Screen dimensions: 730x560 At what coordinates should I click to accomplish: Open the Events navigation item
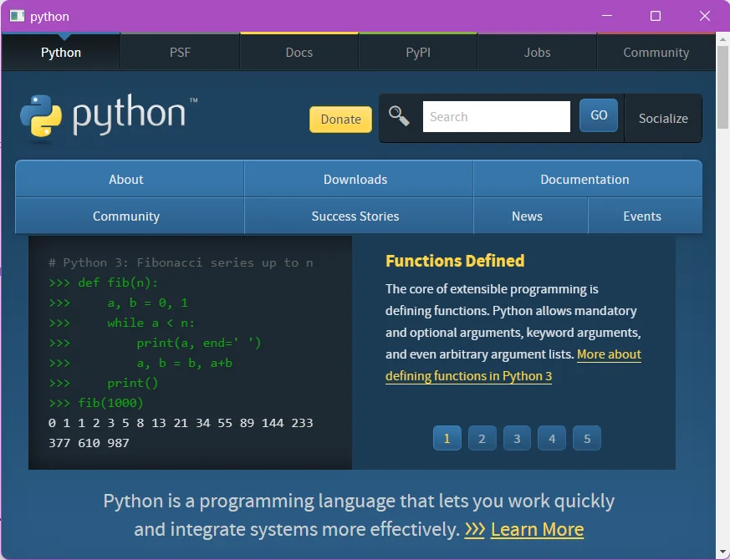pyautogui.click(x=646, y=216)
